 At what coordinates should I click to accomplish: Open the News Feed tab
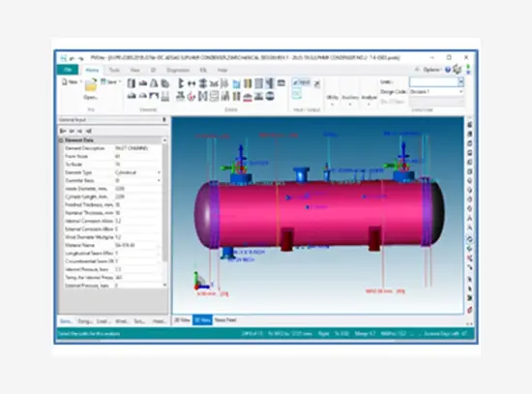(225, 320)
